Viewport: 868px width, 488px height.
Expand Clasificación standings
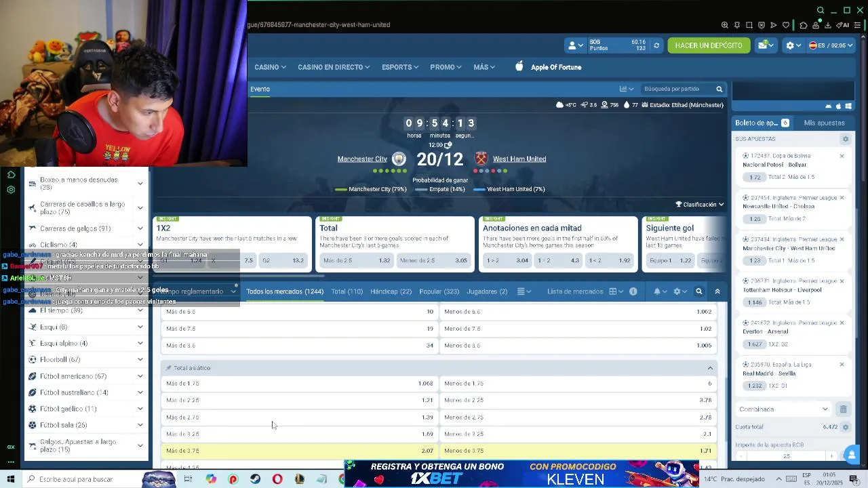coord(699,205)
